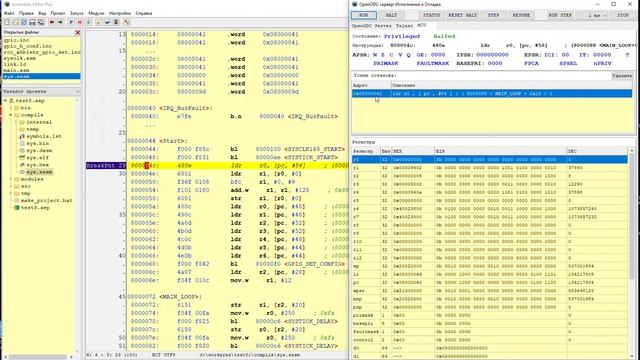Viewport: 640px width, 360px height.
Task: Select sysclk.asm in open files list
Action: pyautogui.click(x=20, y=58)
